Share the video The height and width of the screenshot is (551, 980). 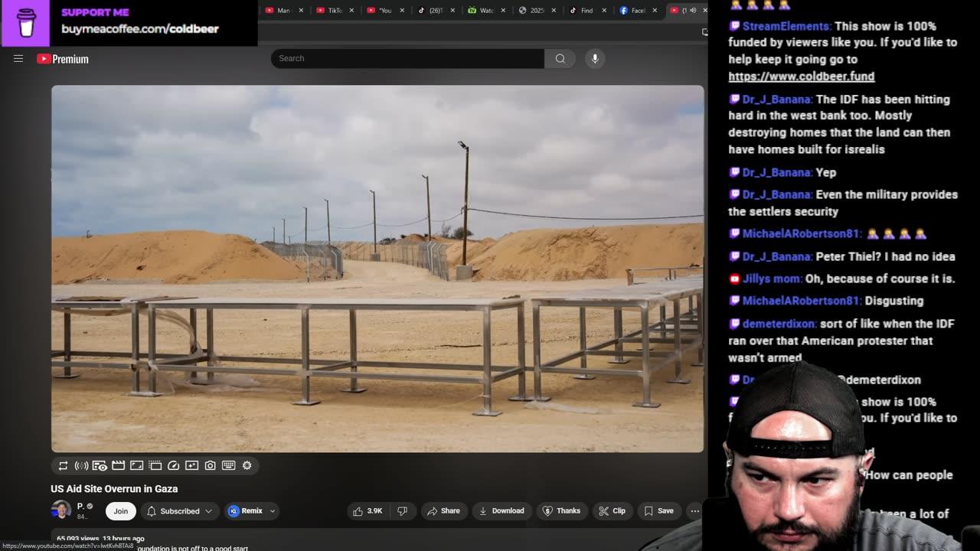[x=443, y=510]
